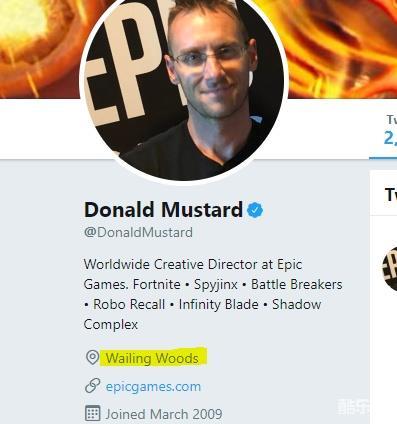The height and width of the screenshot is (424, 397).
Task: Click the chain link icon
Action: point(92,386)
